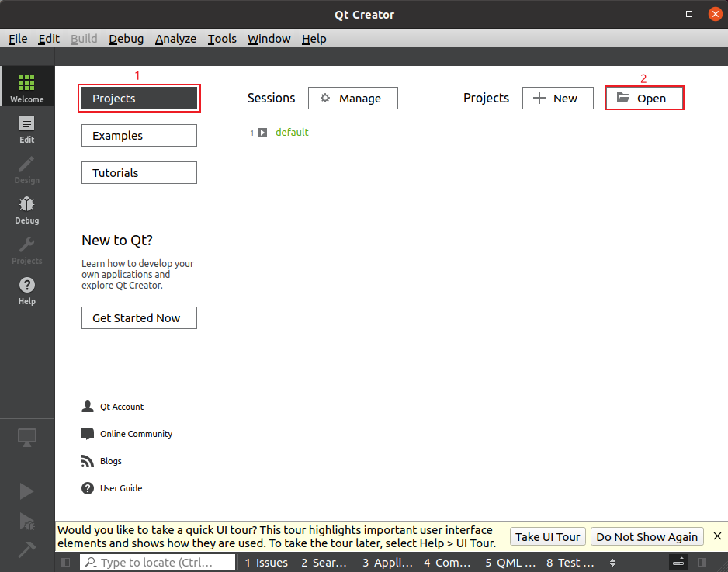Open the Help menu
728x572 pixels.
click(x=314, y=39)
